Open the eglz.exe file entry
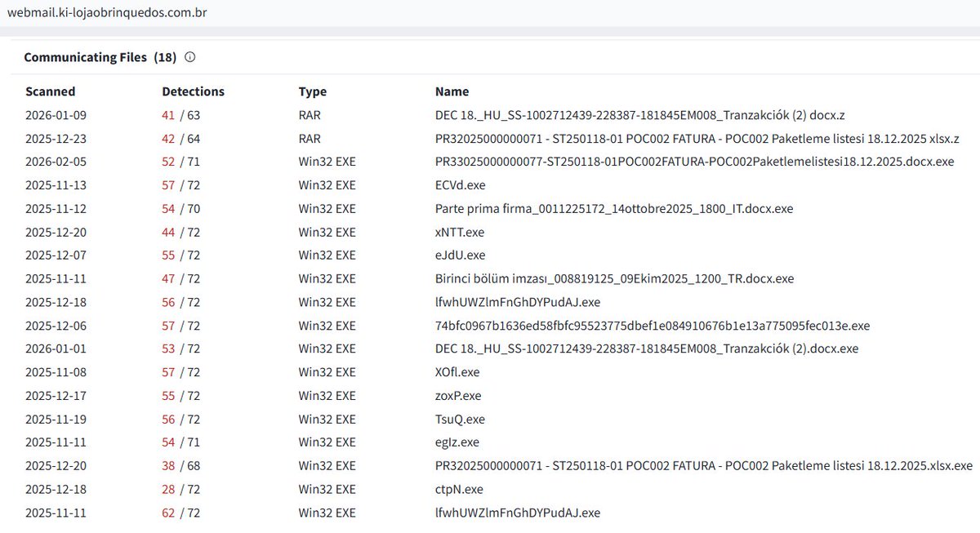Screen dimensions: 980x533 click(457, 442)
